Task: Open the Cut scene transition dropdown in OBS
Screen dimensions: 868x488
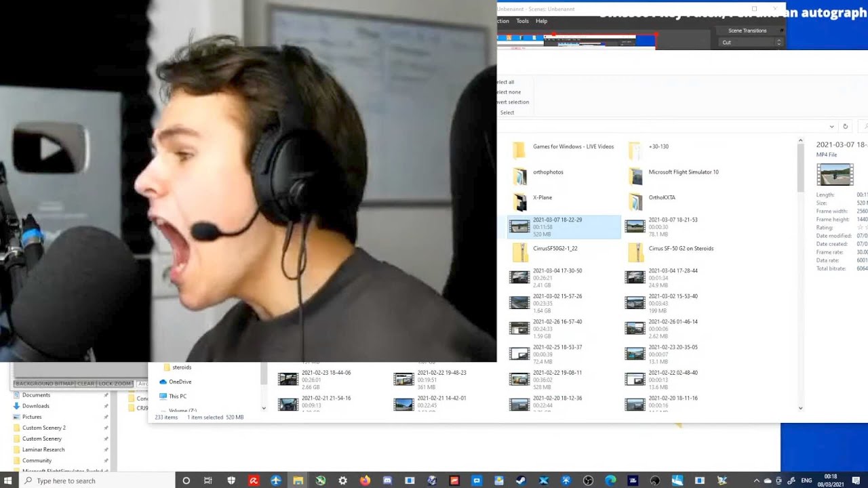Action: pos(751,42)
